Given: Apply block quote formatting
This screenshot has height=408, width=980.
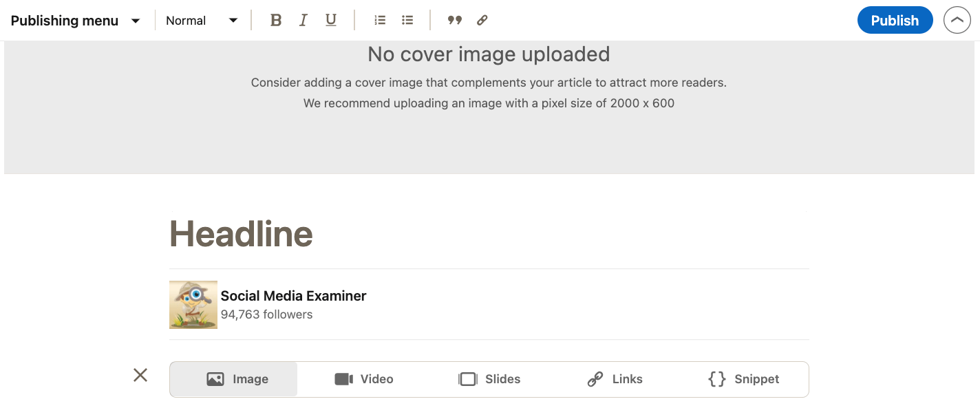Looking at the screenshot, I should tap(454, 21).
